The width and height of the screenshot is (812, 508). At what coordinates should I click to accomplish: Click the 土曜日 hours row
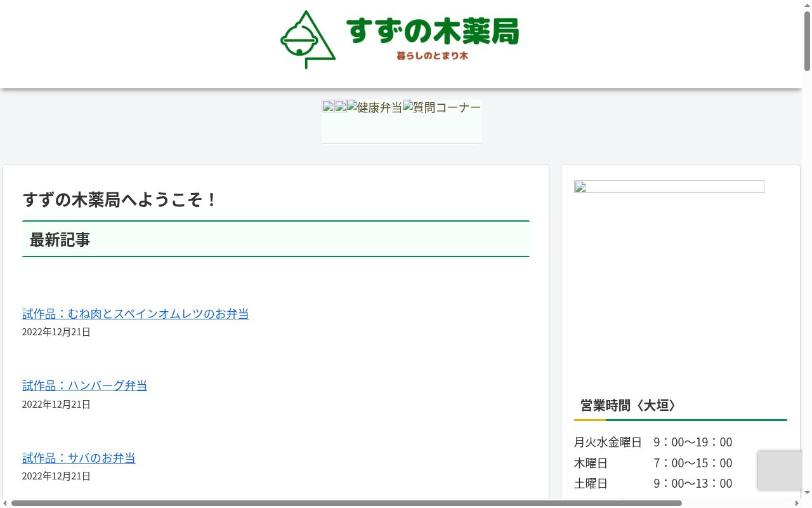pyautogui.click(x=653, y=484)
